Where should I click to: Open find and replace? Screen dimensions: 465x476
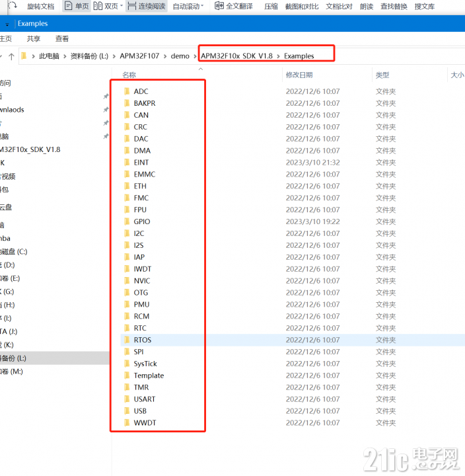pyautogui.click(x=394, y=6)
